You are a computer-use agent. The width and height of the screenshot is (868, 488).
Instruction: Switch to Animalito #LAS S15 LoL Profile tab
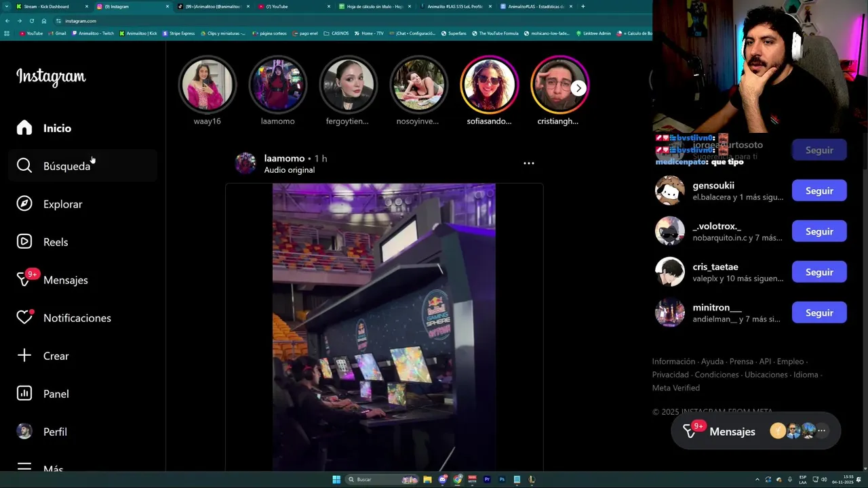tap(454, 6)
